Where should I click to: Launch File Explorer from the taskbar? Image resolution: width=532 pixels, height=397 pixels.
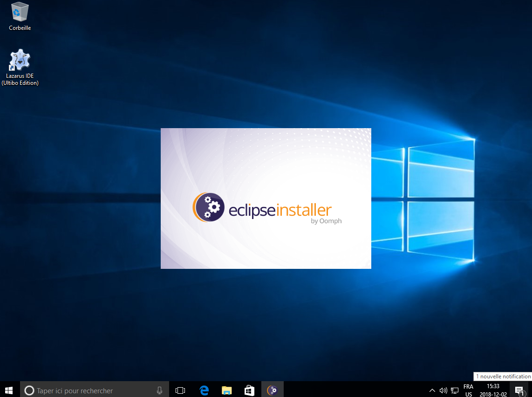coord(227,390)
